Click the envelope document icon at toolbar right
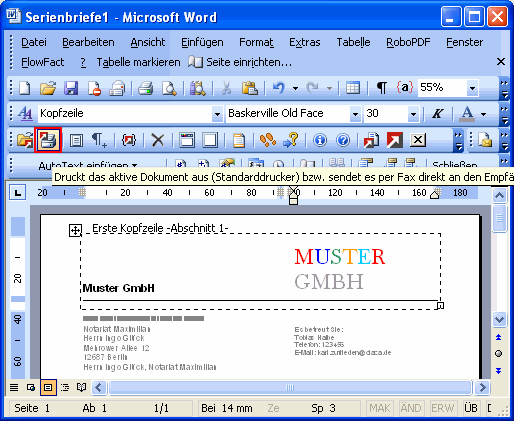514x421 pixels. pyautogui.click(x=485, y=140)
